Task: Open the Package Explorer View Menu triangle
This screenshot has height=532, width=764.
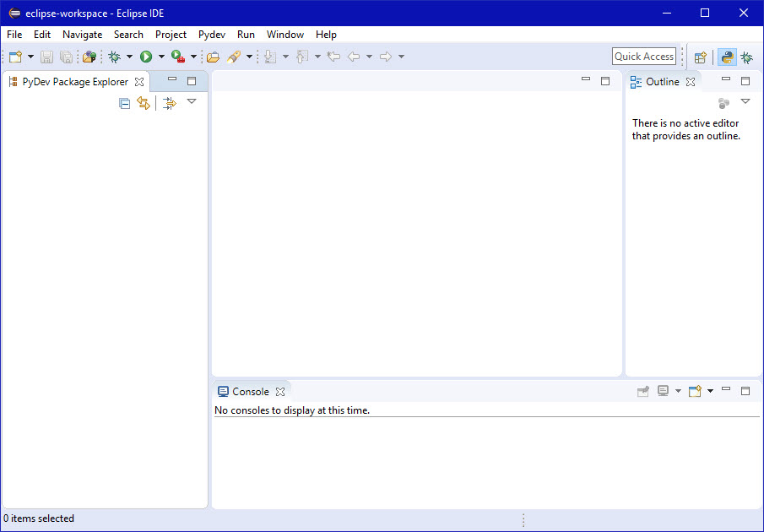Action: 192,102
